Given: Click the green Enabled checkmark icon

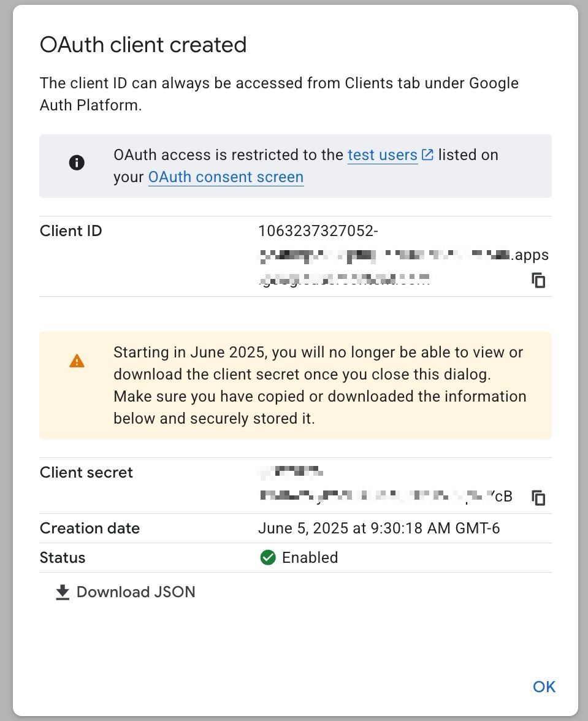Looking at the screenshot, I should tap(268, 558).
